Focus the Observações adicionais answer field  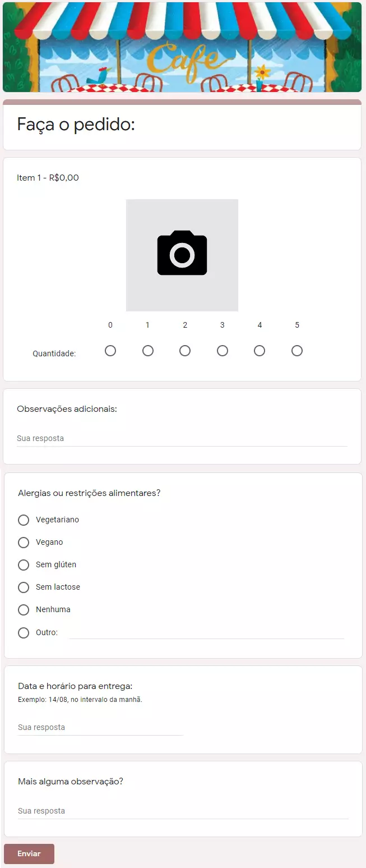(x=182, y=439)
